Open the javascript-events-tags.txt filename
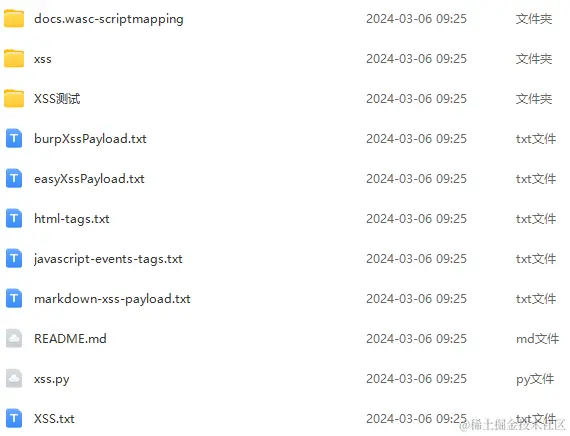 (x=108, y=259)
